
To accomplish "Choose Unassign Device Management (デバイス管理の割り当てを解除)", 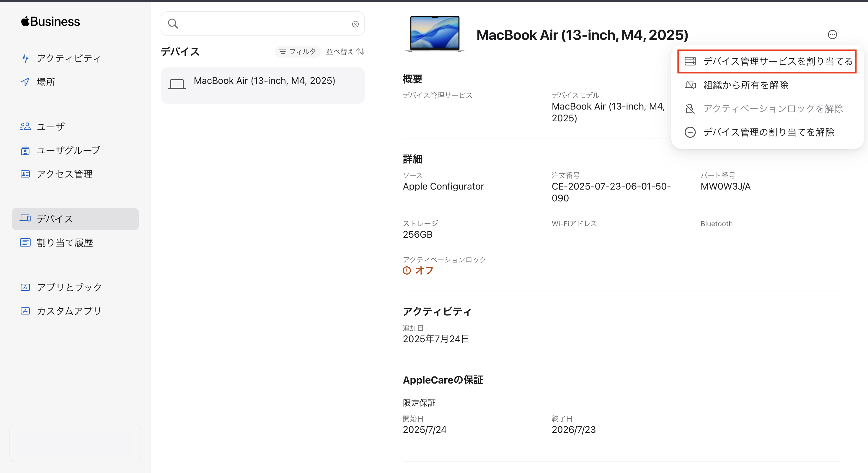I will (x=768, y=132).
